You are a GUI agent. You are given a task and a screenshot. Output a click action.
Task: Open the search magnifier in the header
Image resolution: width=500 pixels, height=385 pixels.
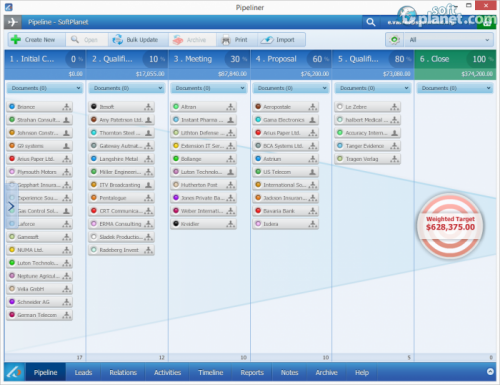click(x=371, y=22)
